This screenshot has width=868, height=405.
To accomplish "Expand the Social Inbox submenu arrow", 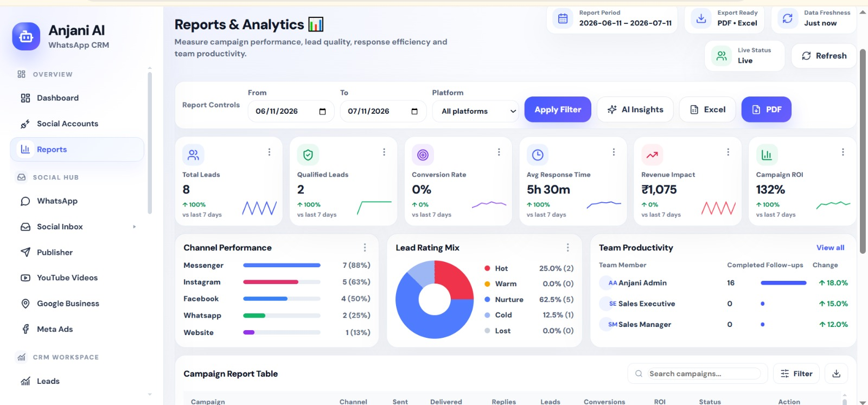I will tap(135, 227).
